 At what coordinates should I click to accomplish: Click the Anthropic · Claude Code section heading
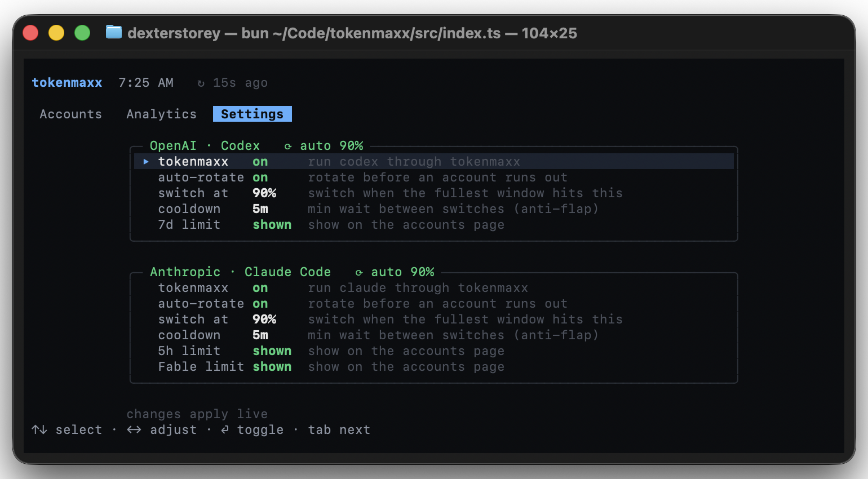pos(241,272)
